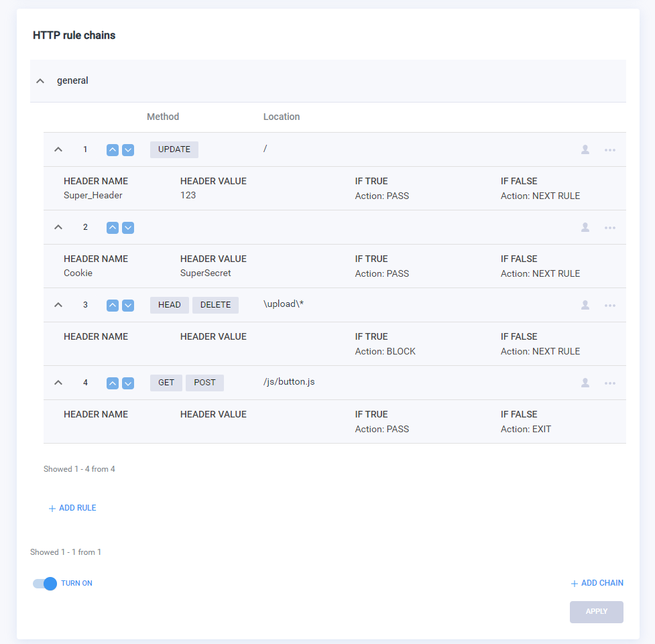Viewport: 655px width, 644px height.
Task: Open the more options menu for rule 1
Action: point(610,150)
